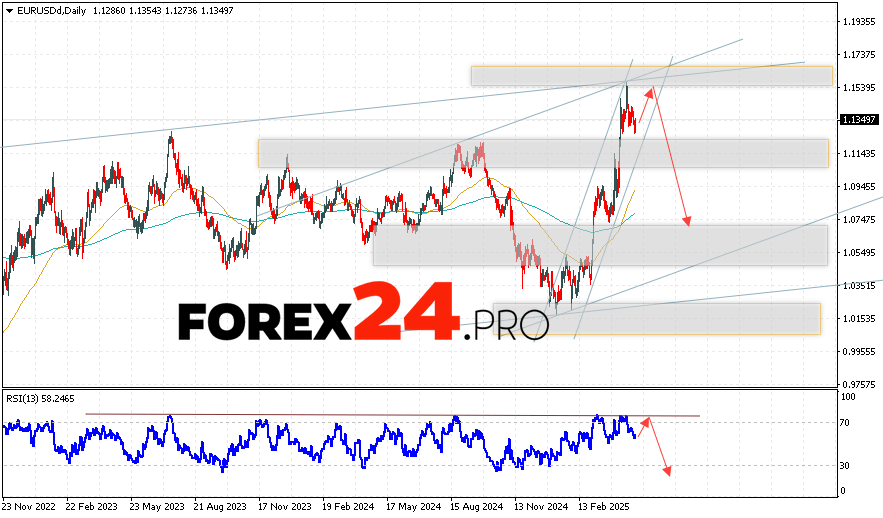
Task: Select the 17 Nov 2023 date label
Action: pos(285,507)
